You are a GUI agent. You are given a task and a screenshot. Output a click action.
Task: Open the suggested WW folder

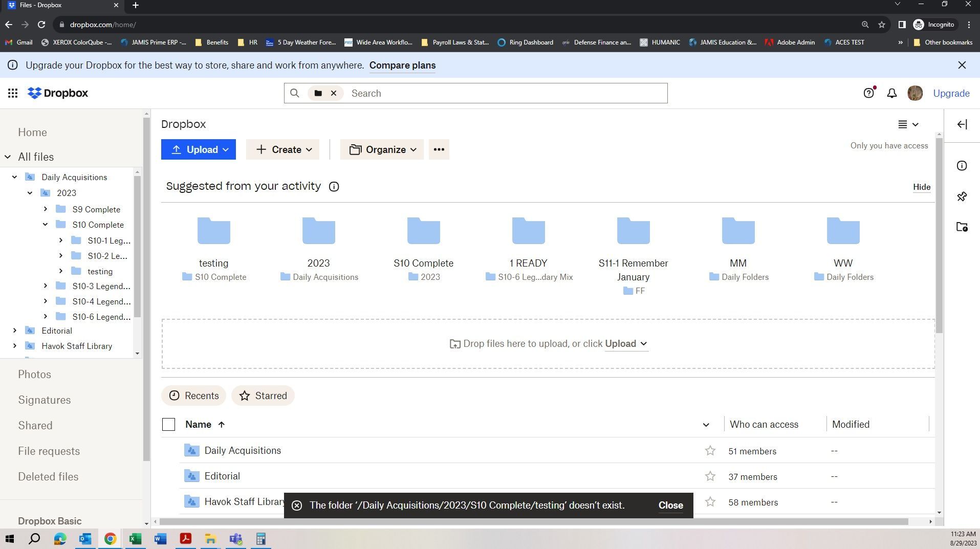[843, 248]
